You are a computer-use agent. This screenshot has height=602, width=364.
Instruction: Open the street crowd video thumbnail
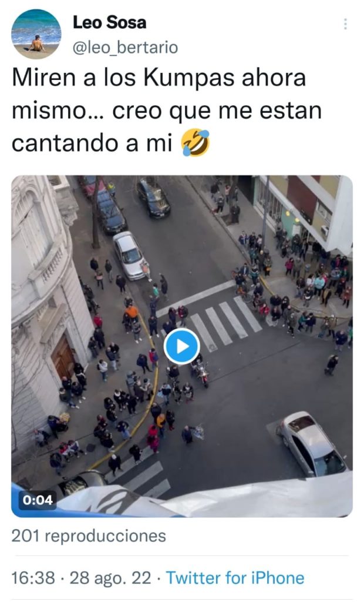(182, 346)
